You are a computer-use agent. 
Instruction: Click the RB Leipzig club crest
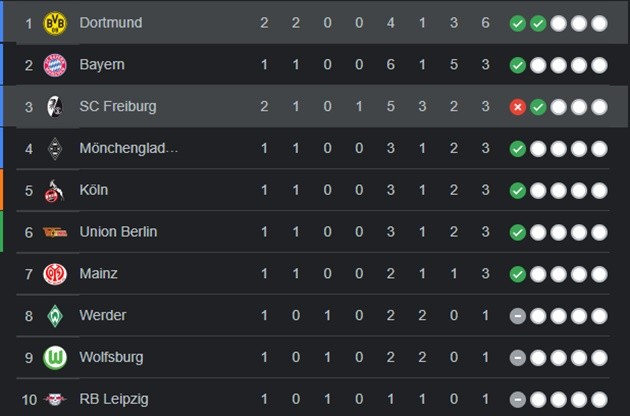click(54, 400)
